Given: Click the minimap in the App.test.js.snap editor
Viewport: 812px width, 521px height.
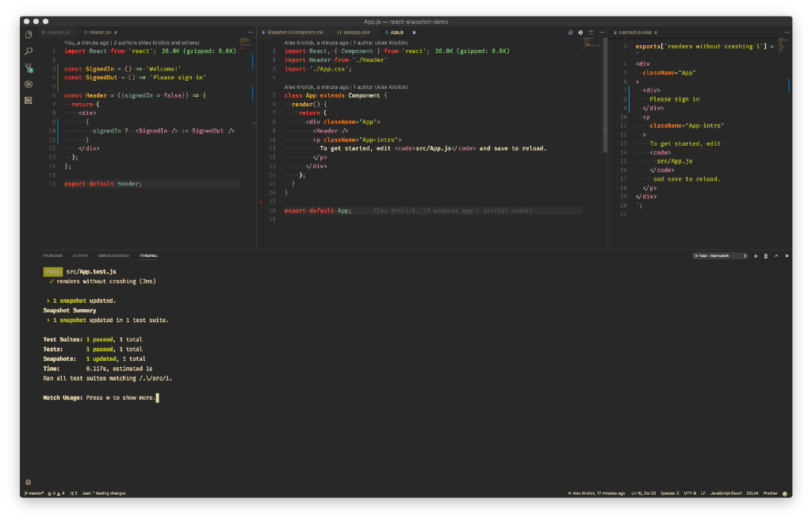Looking at the screenshot, I should [781, 46].
